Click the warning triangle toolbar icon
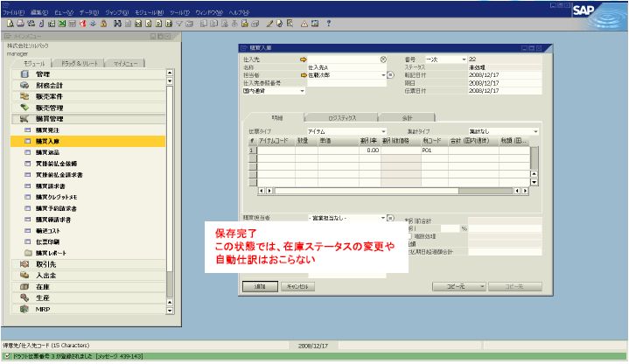Viewport: 629px width, 364px height. point(304,24)
